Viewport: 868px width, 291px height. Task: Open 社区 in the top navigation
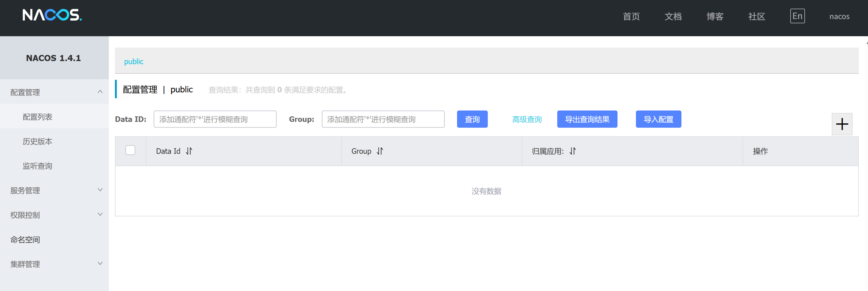(x=756, y=16)
